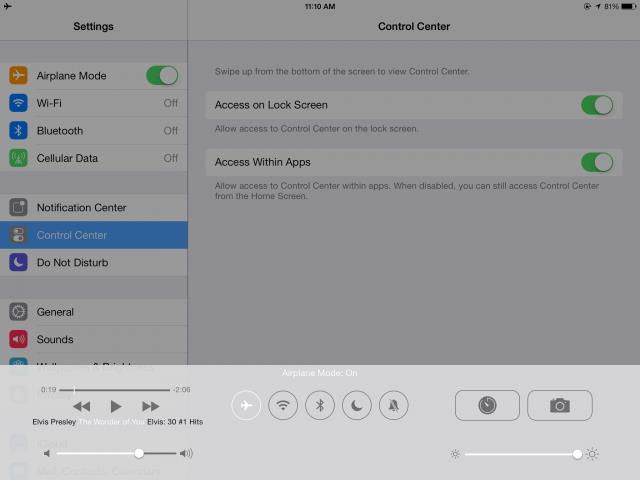
Task: Open Wi-Fi settings row
Action: [94, 103]
